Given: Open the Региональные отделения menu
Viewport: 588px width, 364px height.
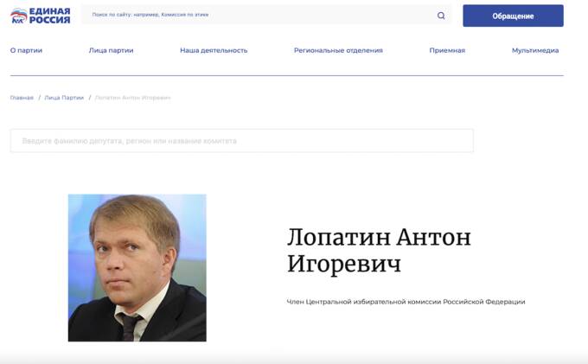Looking at the screenshot, I should tap(338, 50).
